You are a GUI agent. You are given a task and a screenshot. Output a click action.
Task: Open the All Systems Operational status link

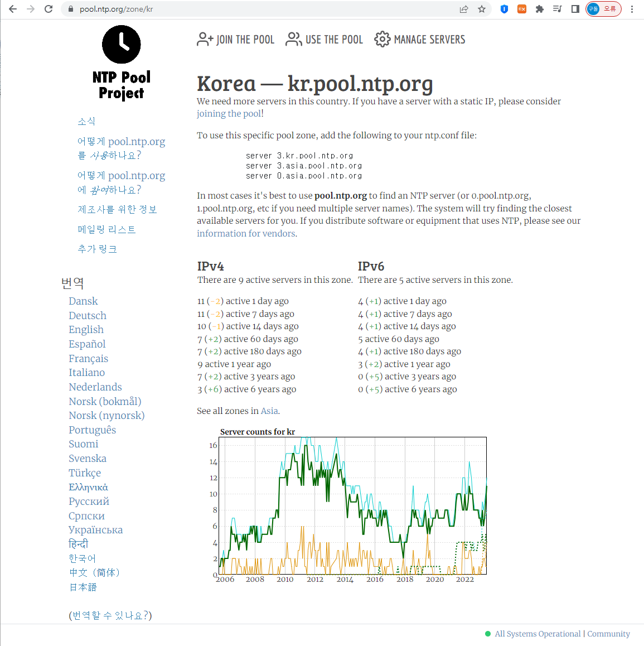coord(538,634)
